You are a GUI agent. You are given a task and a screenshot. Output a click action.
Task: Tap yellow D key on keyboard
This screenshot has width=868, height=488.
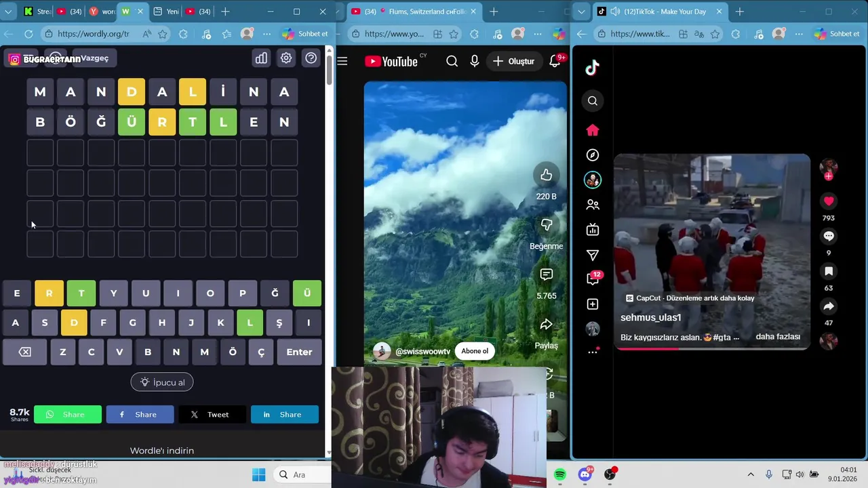pyautogui.click(x=74, y=323)
